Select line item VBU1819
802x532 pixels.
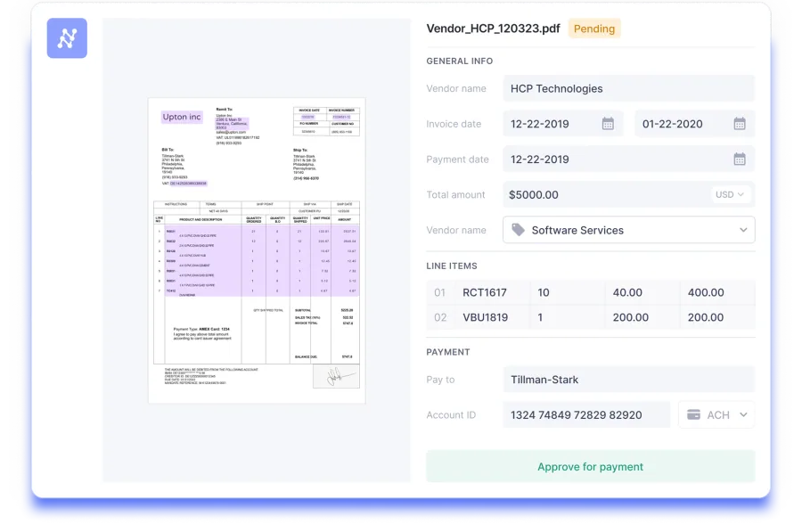tap(486, 317)
